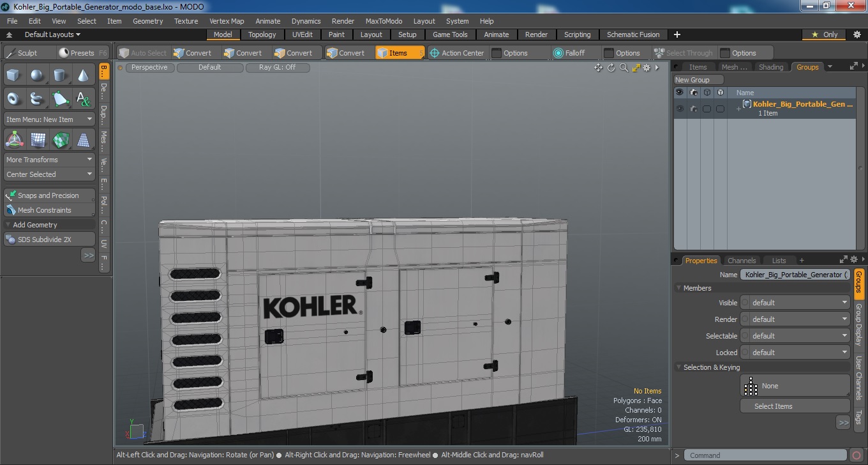Switch to the Topology tab
This screenshot has width=868, height=465.
tap(262, 34)
